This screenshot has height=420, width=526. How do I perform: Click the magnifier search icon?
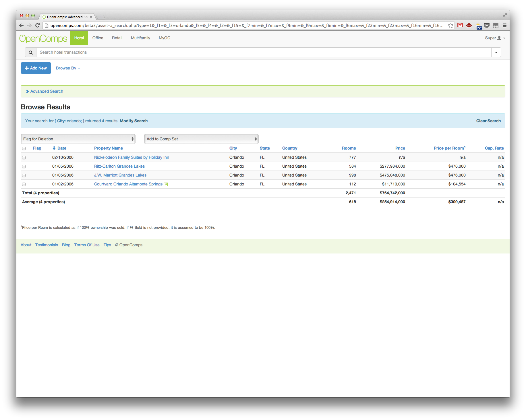(31, 53)
